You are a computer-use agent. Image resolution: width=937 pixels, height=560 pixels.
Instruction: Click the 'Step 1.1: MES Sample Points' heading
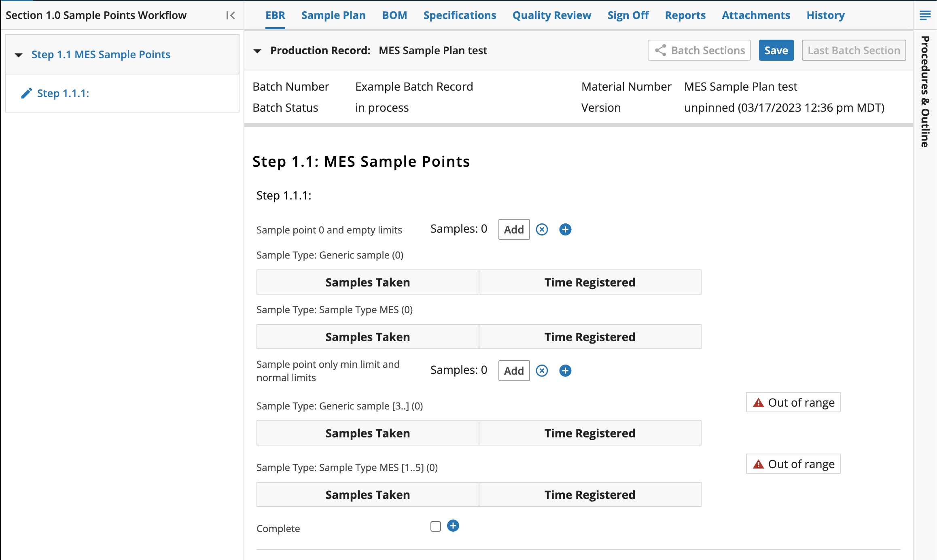(361, 161)
